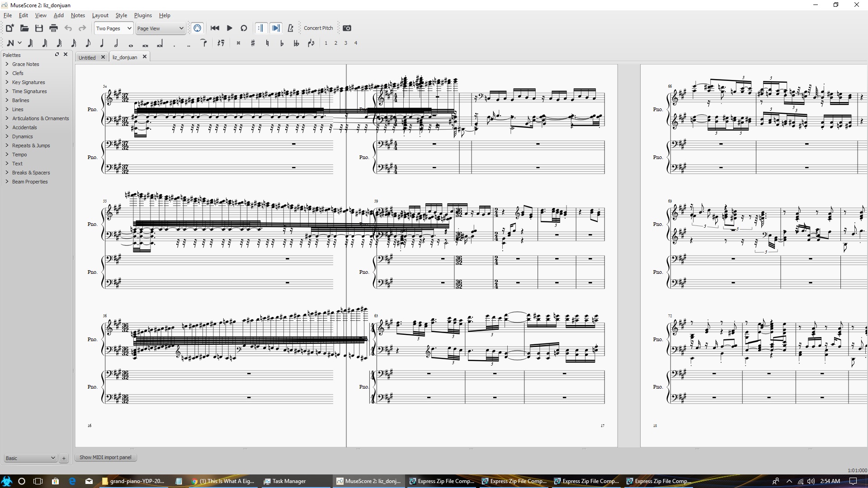Viewport: 868px width, 488px height.
Task: Create a new score with toolbar icon
Action: coord(9,28)
